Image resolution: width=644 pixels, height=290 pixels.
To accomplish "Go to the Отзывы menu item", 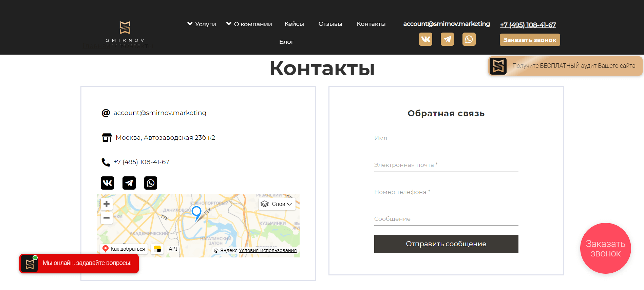I will (330, 24).
